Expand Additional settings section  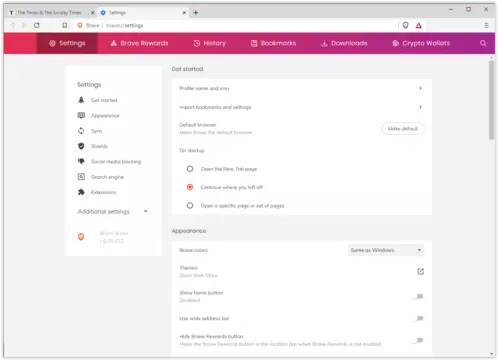click(x=113, y=212)
